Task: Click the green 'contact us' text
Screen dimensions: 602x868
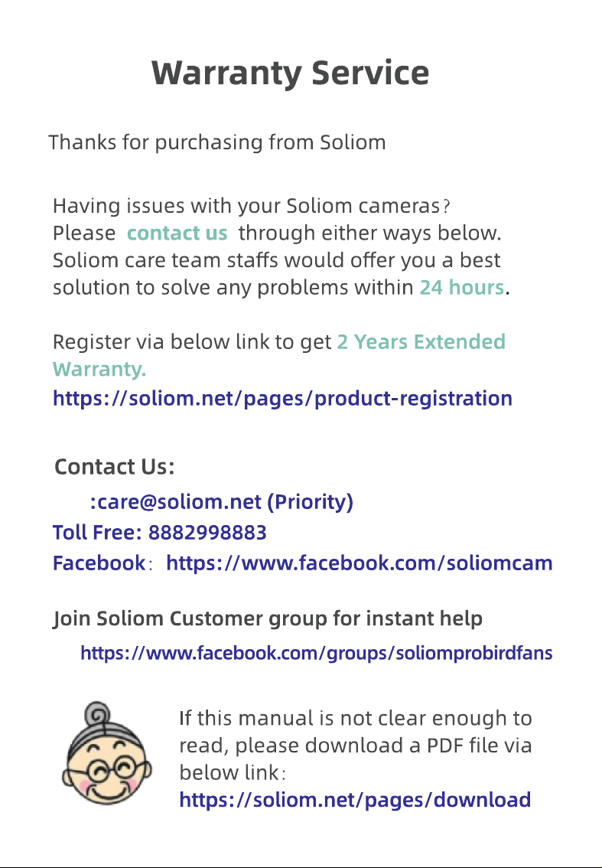Action: tap(177, 233)
